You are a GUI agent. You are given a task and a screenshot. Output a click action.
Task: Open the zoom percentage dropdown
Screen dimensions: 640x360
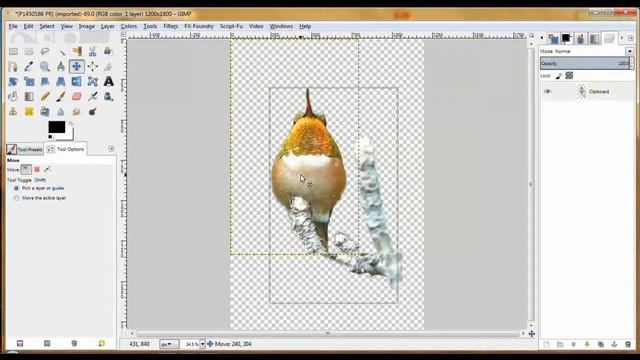pos(202,344)
